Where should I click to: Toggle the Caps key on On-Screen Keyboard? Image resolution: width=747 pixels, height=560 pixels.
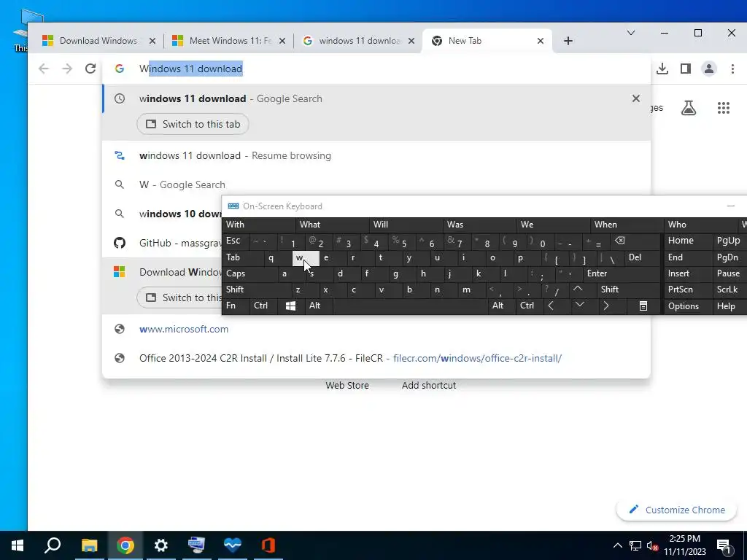click(249, 274)
